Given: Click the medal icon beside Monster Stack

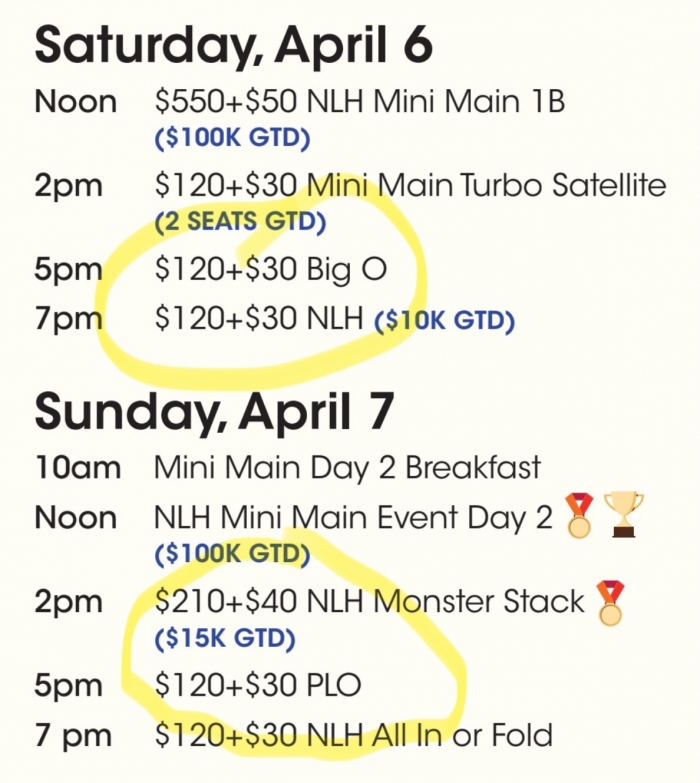Looking at the screenshot, I should (x=611, y=603).
